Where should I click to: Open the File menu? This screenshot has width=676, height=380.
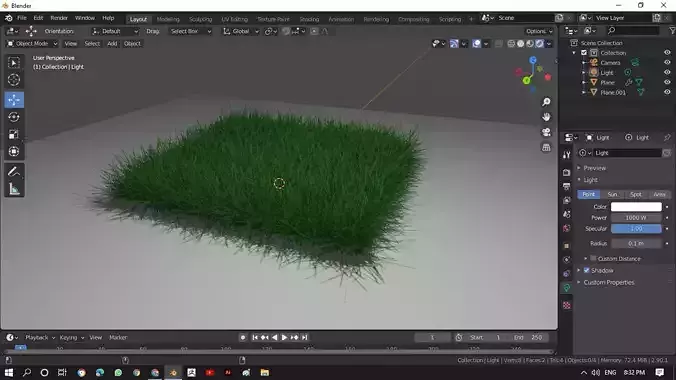22,18
